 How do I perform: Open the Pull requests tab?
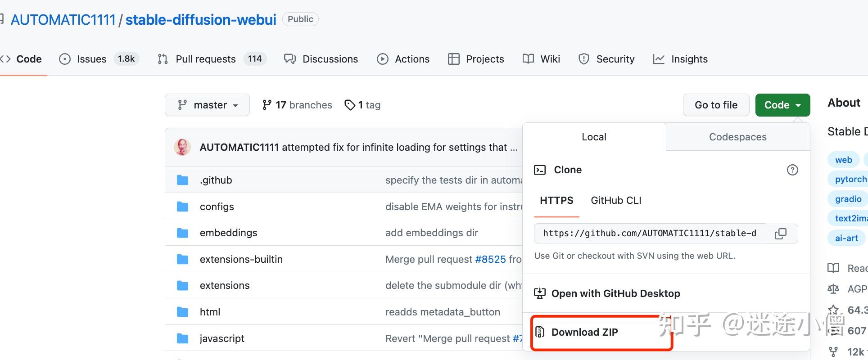click(x=205, y=59)
